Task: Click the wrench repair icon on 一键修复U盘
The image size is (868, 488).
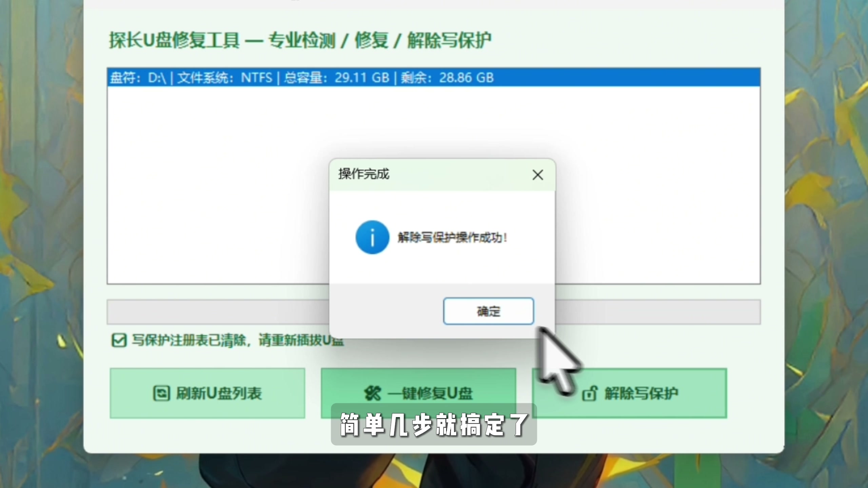Action: [372, 393]
